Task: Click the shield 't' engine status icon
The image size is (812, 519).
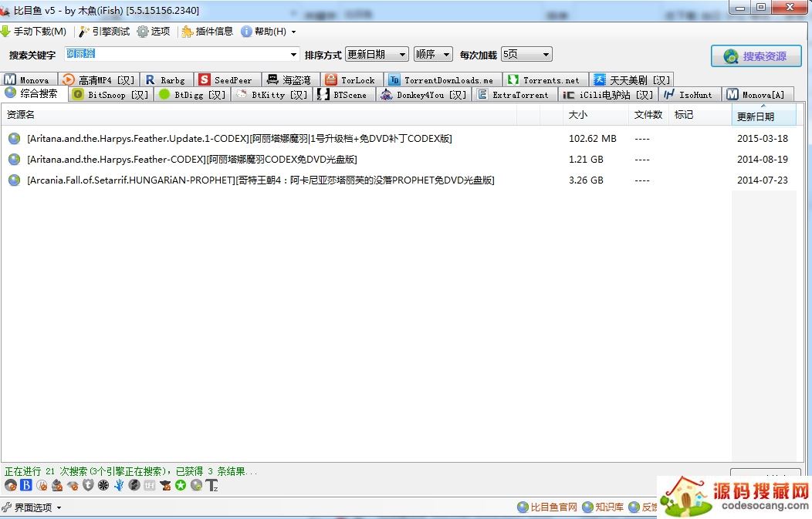Action: pos(88,485)
